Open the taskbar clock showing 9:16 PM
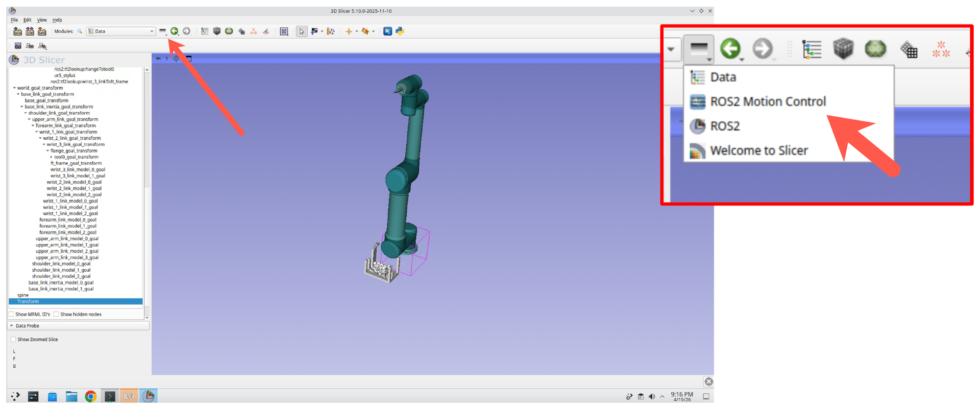 click(x=682, y=397)
